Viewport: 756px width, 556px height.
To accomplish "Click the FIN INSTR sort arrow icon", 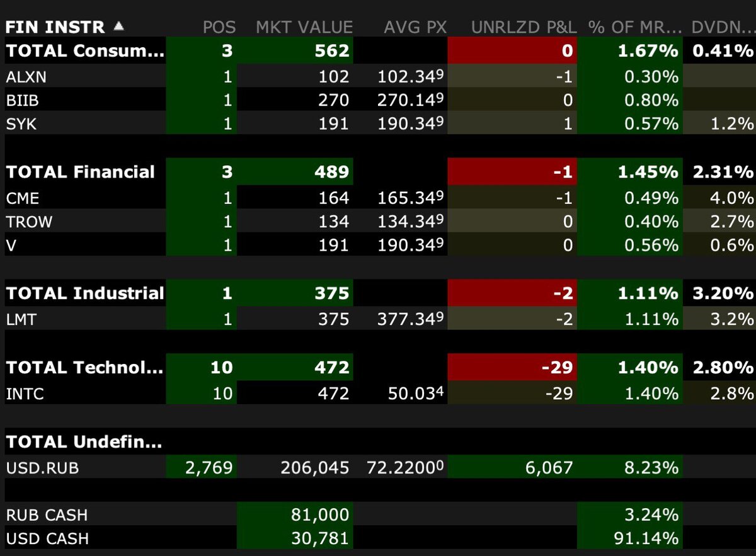I will pos(118,26).
